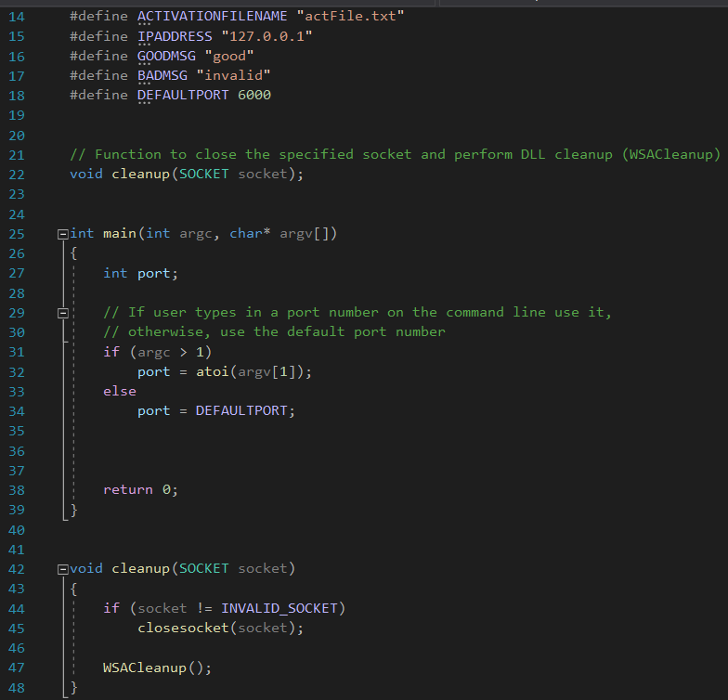The image size is (728, 700).
Task: Click line number 14 in the gutter
Action: pyautogui.click(x=17, y=17)
